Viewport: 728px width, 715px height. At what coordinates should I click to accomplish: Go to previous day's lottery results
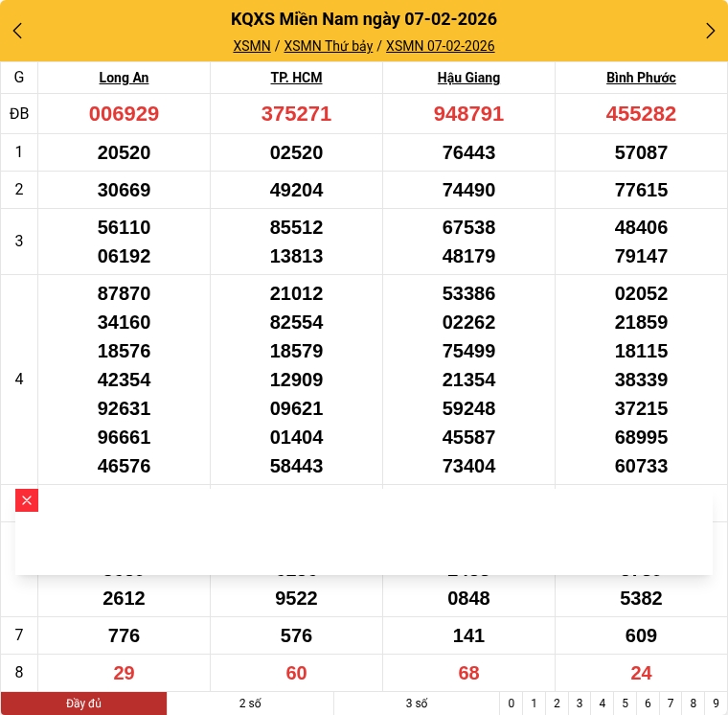tap(17, 31)
